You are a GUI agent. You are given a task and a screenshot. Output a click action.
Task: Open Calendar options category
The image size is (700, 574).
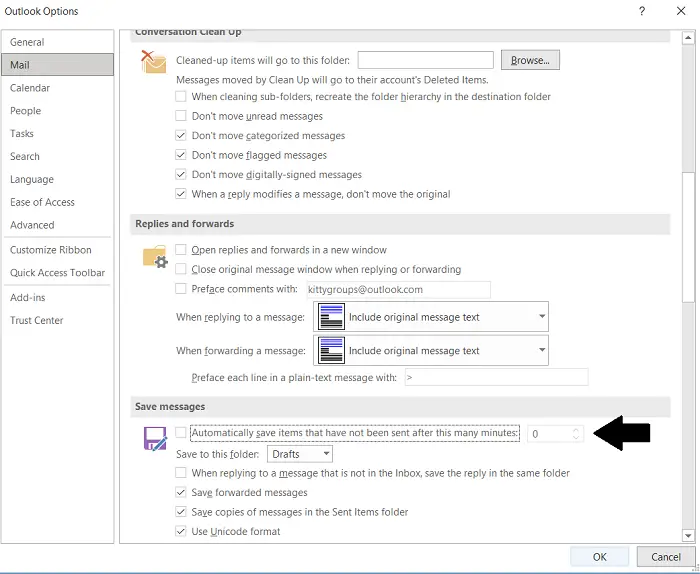pyautogui.click(x=58, y=87)
